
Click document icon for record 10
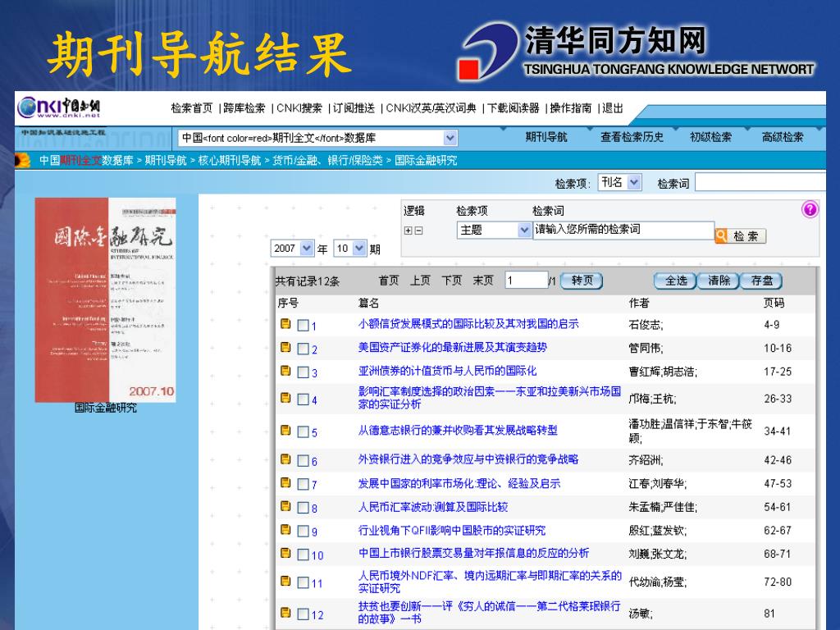[x=285, y=553]
